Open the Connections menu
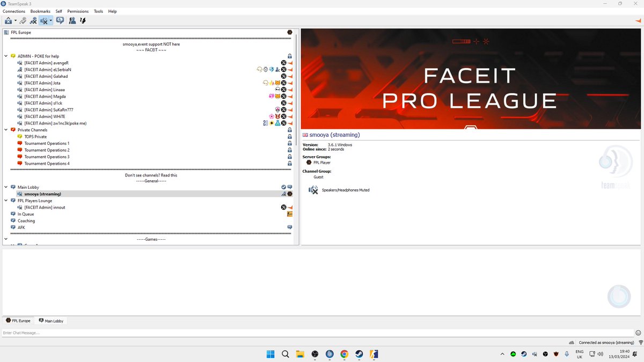Viewport: 644px width, 362px height. click(x=14, y=11)
